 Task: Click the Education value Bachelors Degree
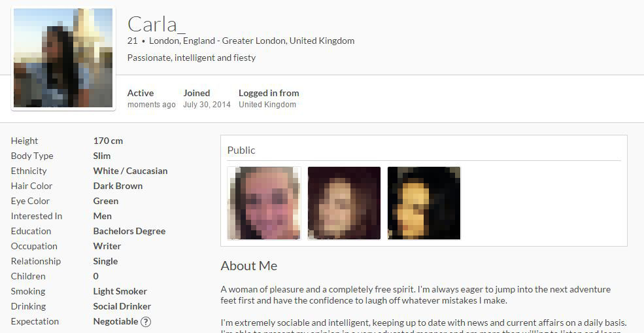tap(129, 231)
